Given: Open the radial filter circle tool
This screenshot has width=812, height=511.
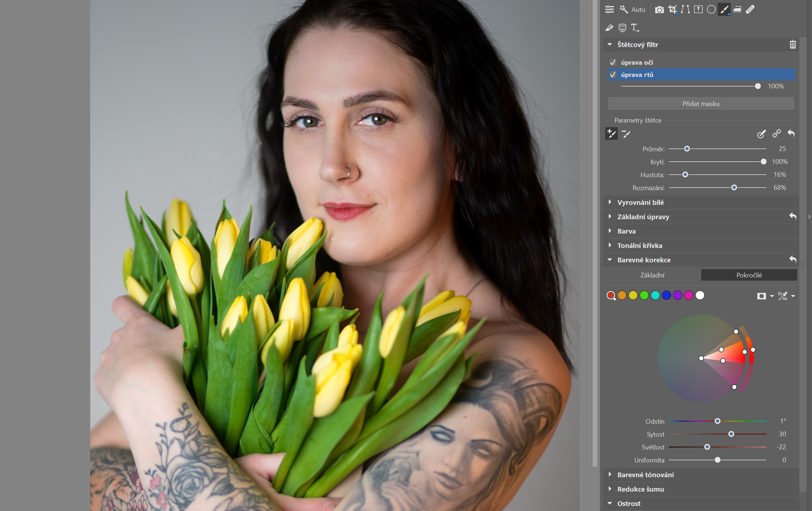Looking at the screenshot, I should [711, 10].
